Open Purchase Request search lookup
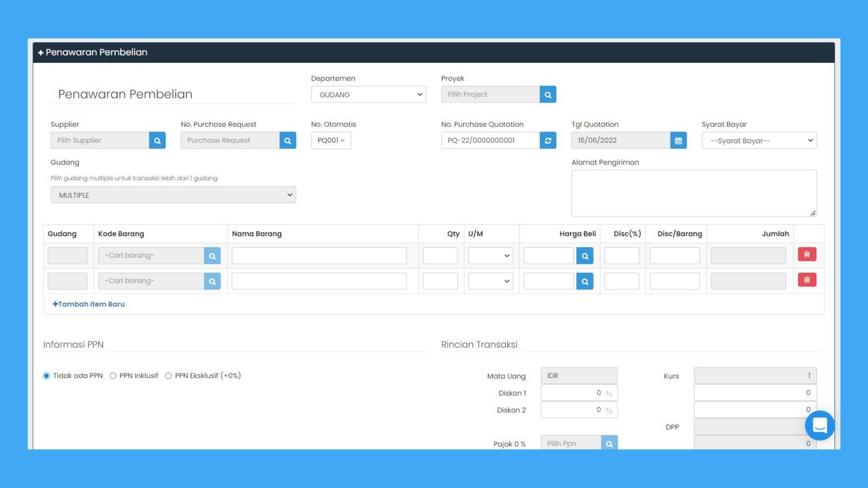The width and height of the screenshot is (868, 488). pyautogui.click(x=288, y=141)
